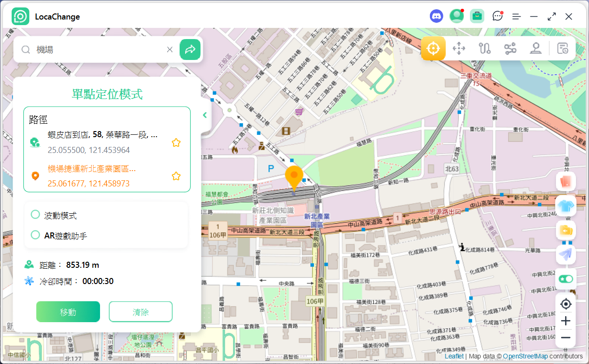Click the 移動 button

point(68,311)
